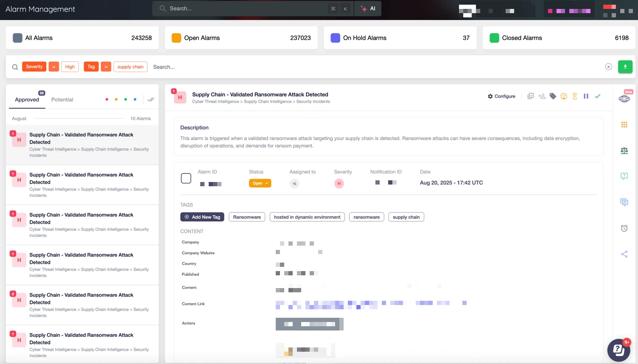Open the Open status dropdown

coord(260,183)
